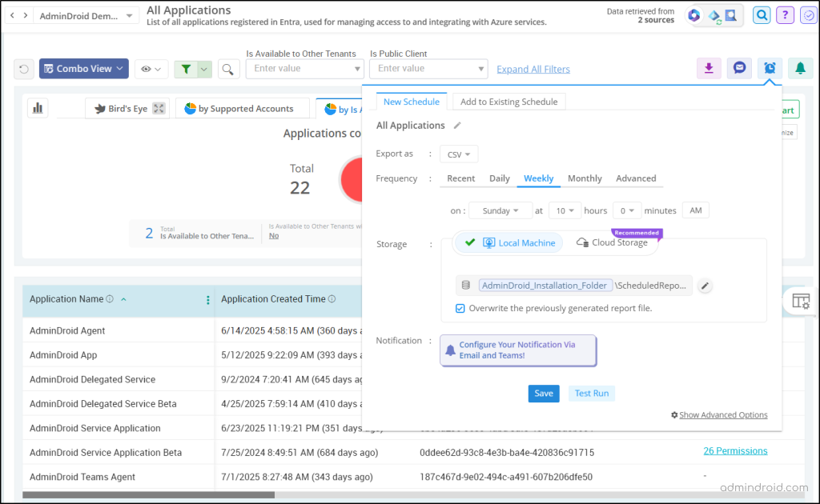Expand the Combo View dropdown

pyautogui.click(x=83, y=69)
